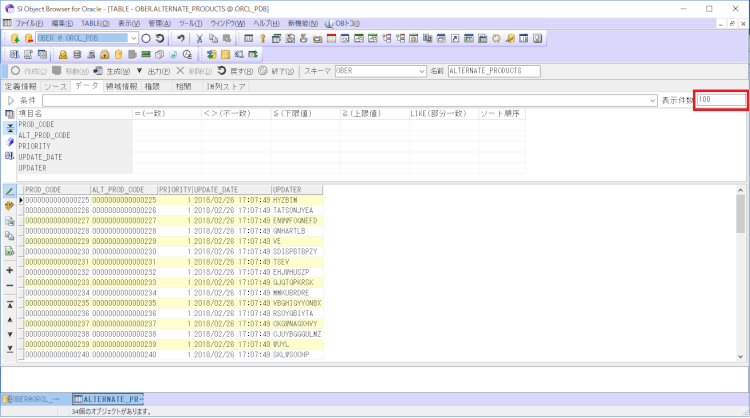Image resolution: width=750 pixels, height=418 pixels.
Task: Click the plus icon to add a row
Action: tap(10, 270)
